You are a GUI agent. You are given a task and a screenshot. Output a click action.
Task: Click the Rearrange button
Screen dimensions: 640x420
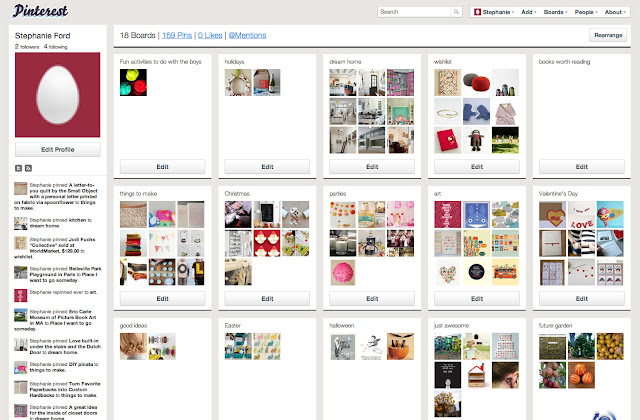click(608, 35)
